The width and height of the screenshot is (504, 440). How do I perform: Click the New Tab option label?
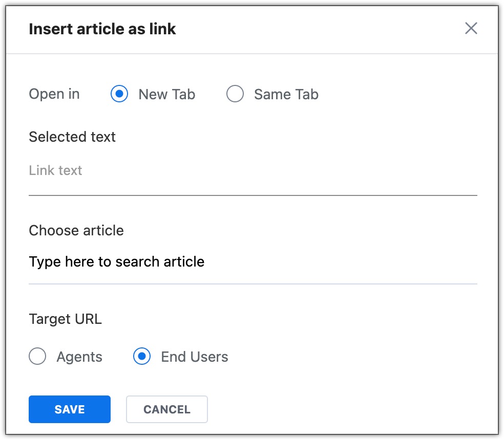point(167,95)
